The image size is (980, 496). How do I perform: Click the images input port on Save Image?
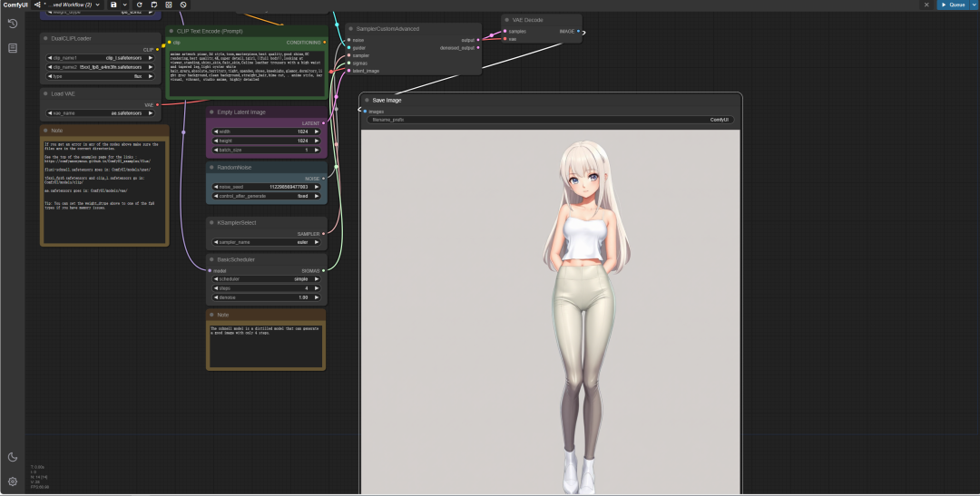point(365,112)
